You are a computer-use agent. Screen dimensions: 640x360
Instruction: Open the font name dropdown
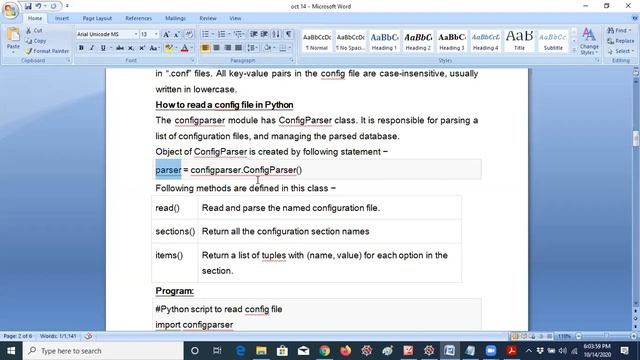tap(136, 35)
